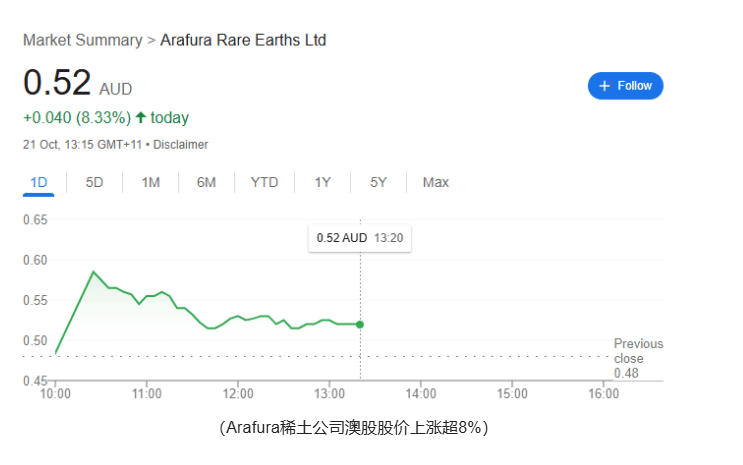Click the chart peak near 10:30
The image size is (743, 465).
coord(93,271)
